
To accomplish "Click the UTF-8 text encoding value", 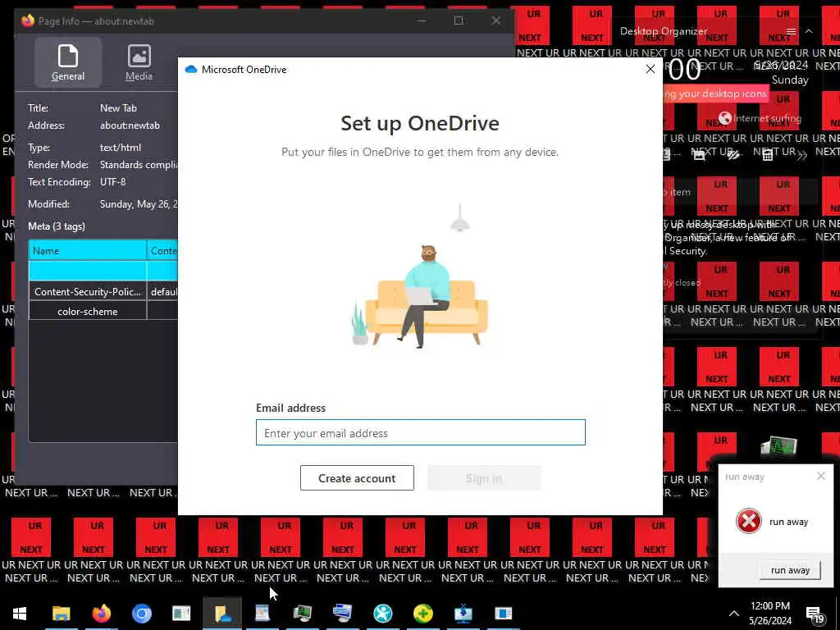I will coord(113,182).
